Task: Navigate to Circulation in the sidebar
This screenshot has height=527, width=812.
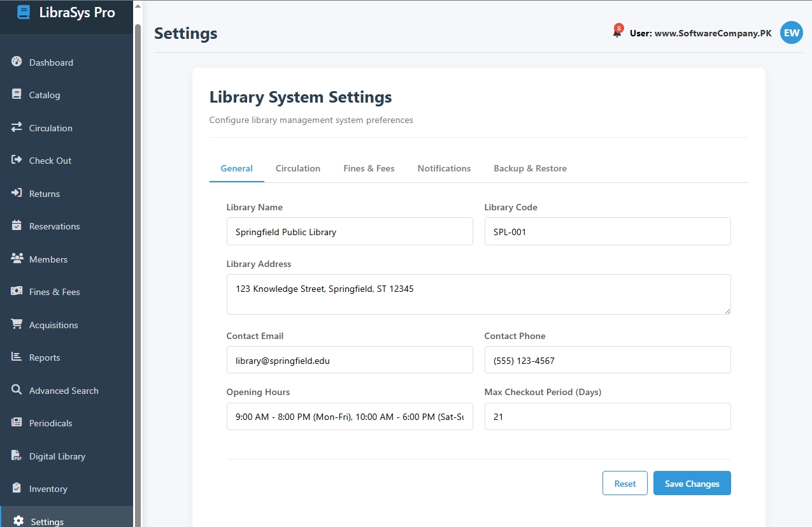Action: [x=50, y=128]
